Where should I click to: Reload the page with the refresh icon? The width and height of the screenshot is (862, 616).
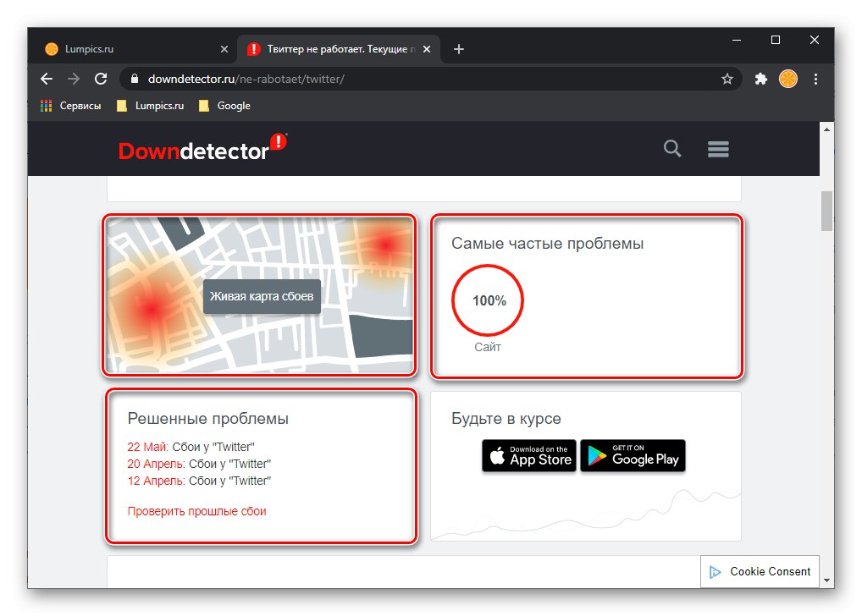click(x=101, y=80)
